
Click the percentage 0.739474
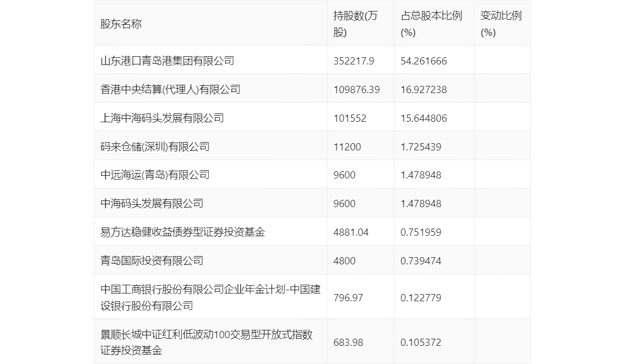pos(421,261)
